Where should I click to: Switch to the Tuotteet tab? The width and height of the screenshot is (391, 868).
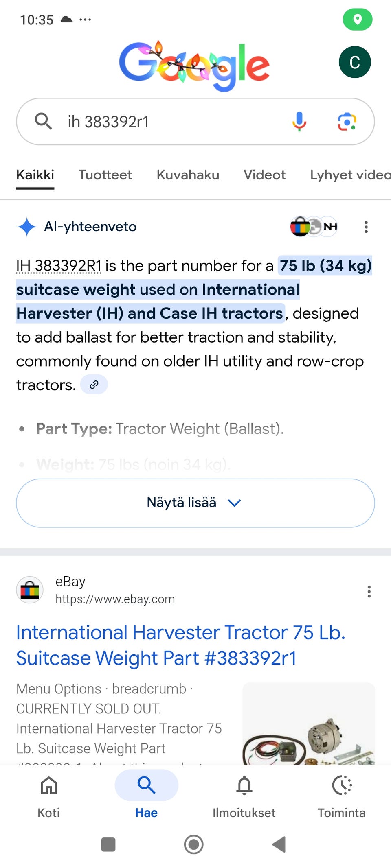tap(105, 175)
